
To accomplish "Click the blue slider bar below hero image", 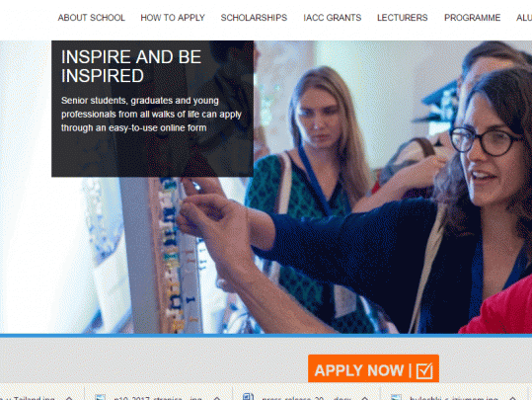I will (266, 336).
